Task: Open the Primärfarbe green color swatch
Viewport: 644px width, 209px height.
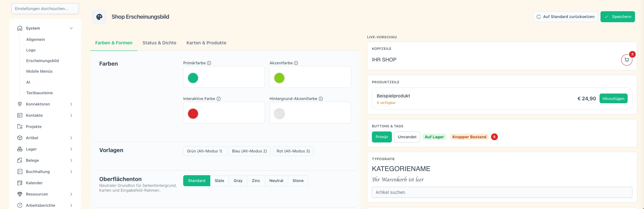Action: [x=193, y=78]
